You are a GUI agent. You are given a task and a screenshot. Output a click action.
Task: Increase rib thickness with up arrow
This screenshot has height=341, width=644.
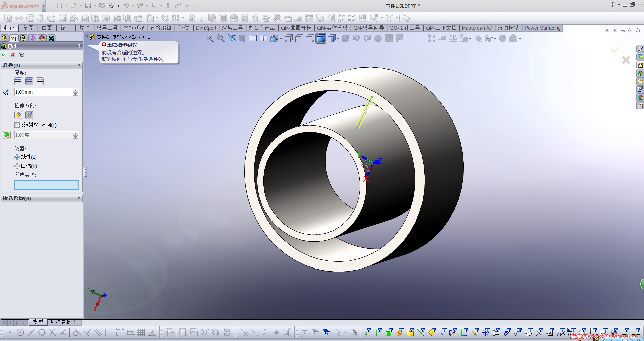pyautogui.click(x=76, y=90)
